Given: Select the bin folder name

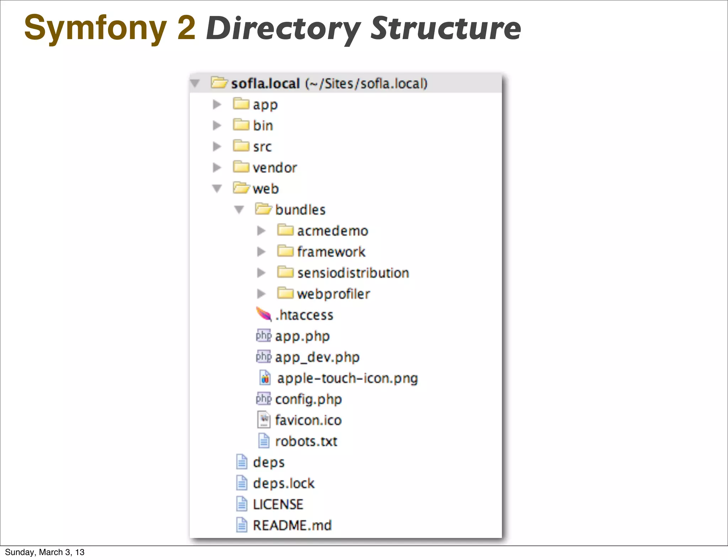Looking at the screenshot, I should [263, 125].
